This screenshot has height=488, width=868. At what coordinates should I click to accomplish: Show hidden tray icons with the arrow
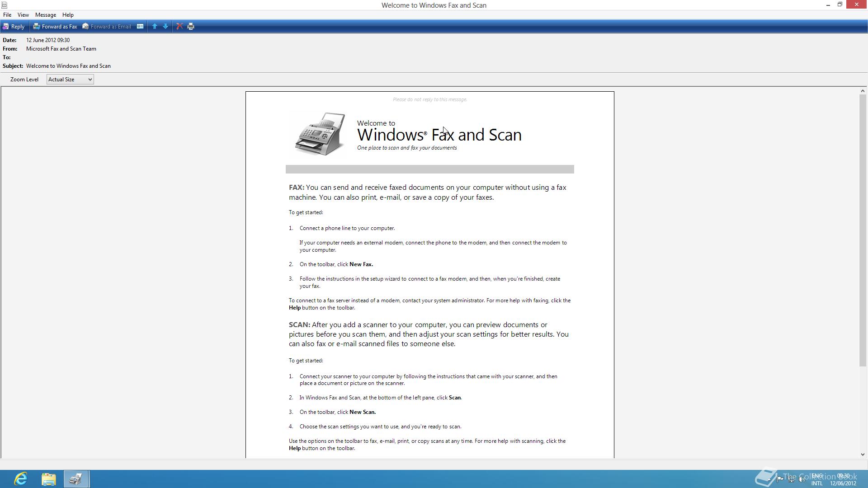769,479
